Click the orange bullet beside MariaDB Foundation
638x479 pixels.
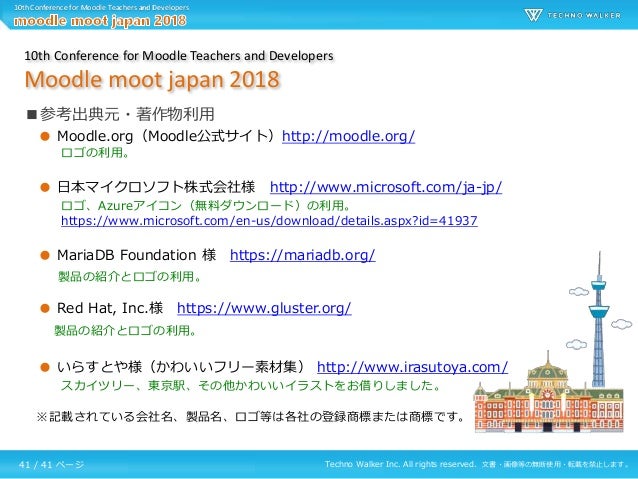pos(45,256)
